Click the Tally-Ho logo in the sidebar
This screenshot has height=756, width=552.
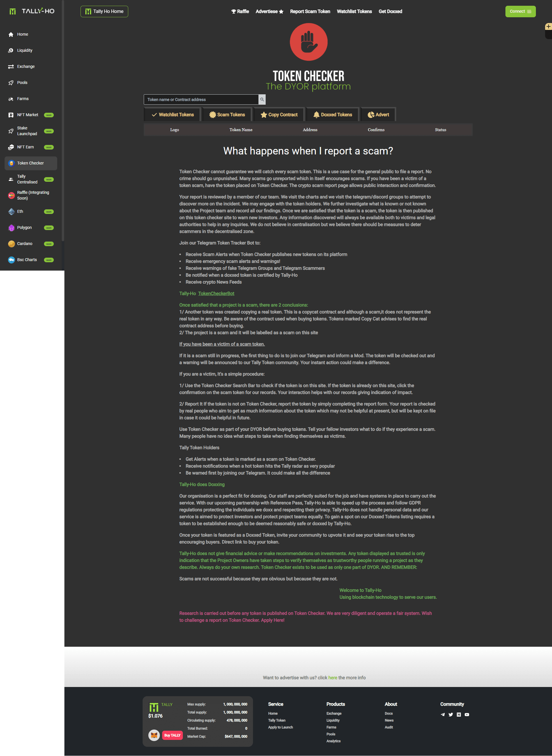(31, 12)
